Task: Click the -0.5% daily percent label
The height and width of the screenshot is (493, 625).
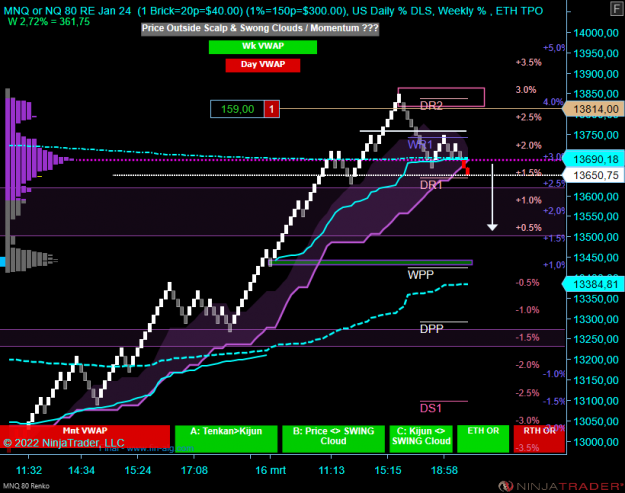Action: click(528, 283)
